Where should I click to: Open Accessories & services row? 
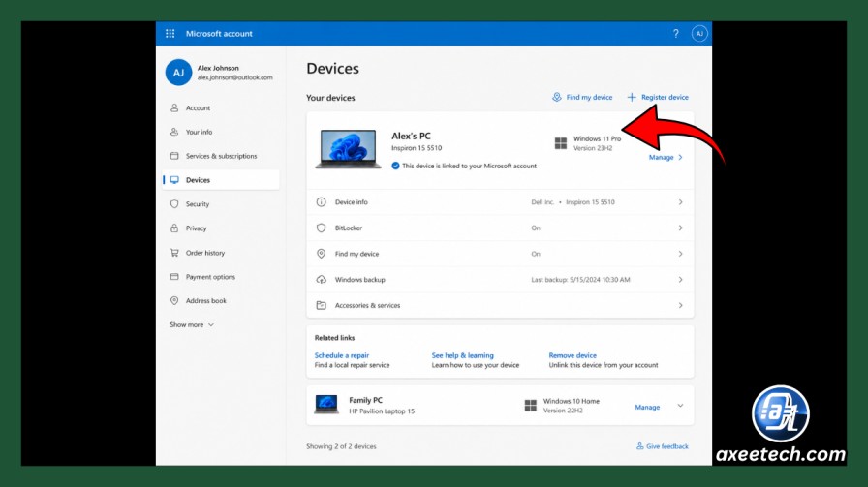click(x=500, y=306)
